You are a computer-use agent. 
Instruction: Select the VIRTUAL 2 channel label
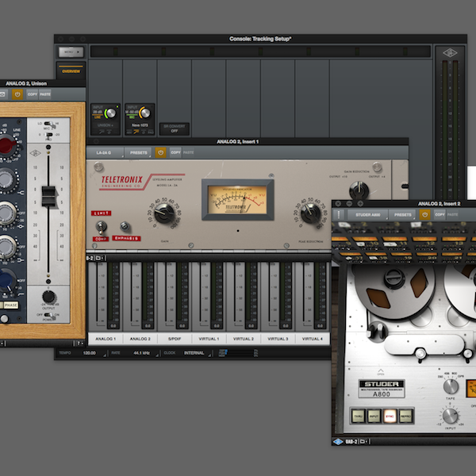tap(244, 339)
